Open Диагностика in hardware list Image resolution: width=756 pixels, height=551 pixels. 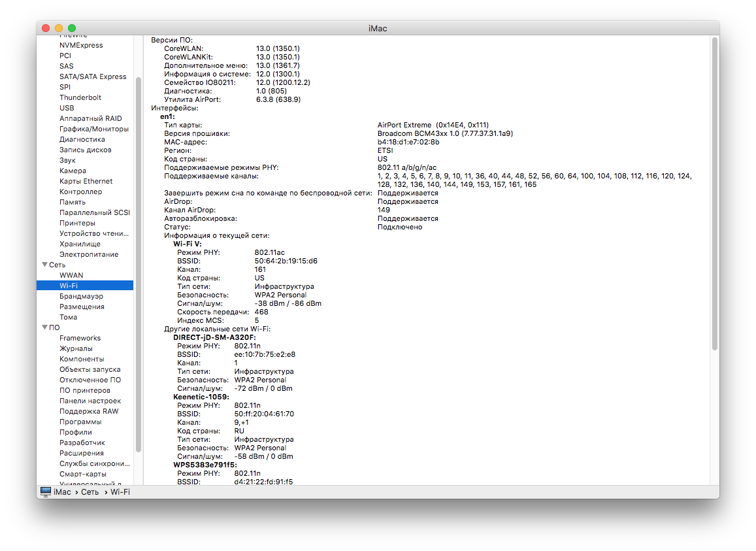click(82, 139)
